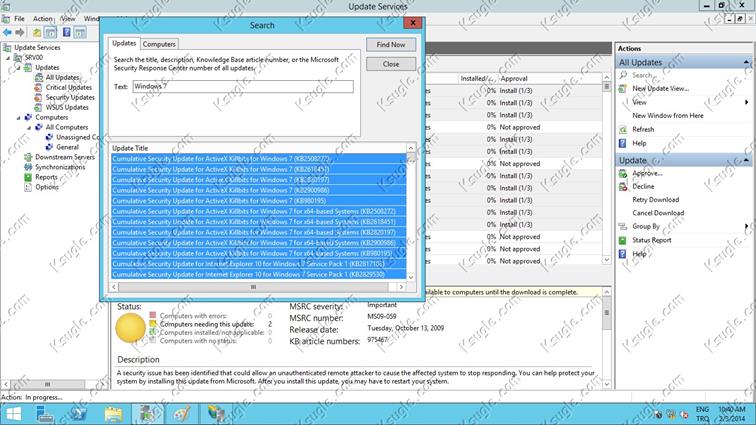Select the Security Updates node icon
The height and width of the screenshot is (425, 756).
coord(39,97)
